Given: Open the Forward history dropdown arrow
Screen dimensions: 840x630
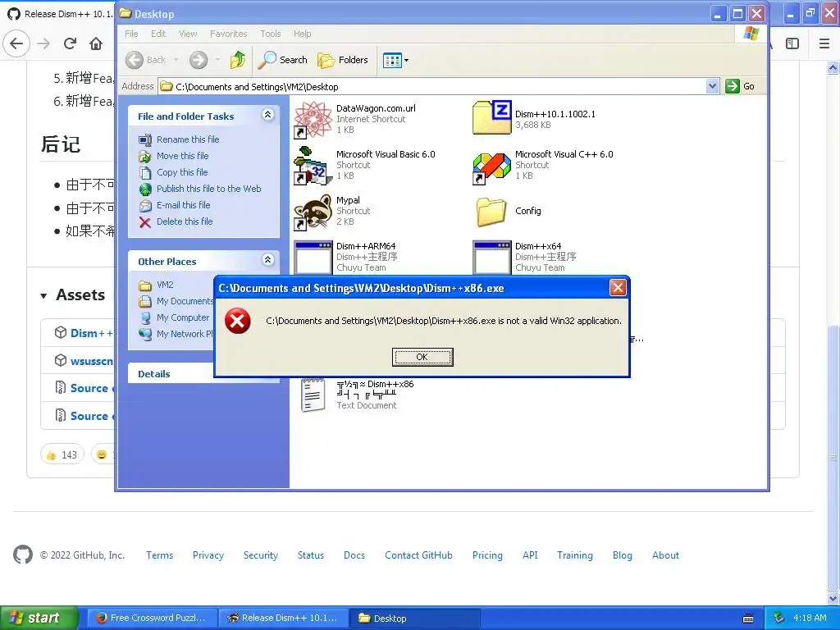Looking at the screenshot, I should click(x=217, y=60).
